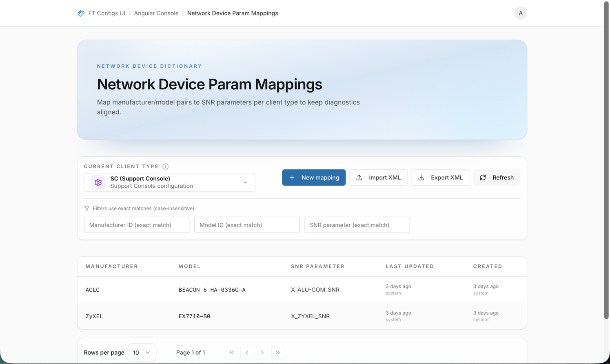Viewport: 610px width, 364px height.
Task: Click the download icon on Export XML
Action: click(421, 178)
